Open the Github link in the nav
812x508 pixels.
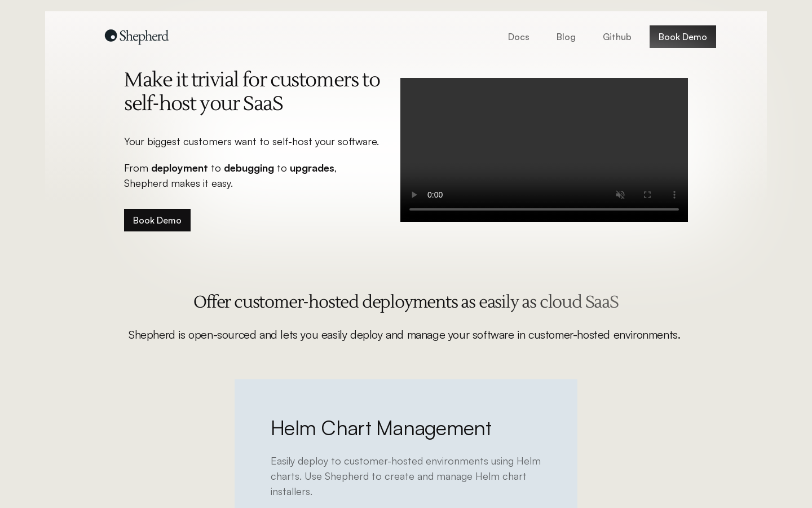pyautogui.click(x=617, y=37)
